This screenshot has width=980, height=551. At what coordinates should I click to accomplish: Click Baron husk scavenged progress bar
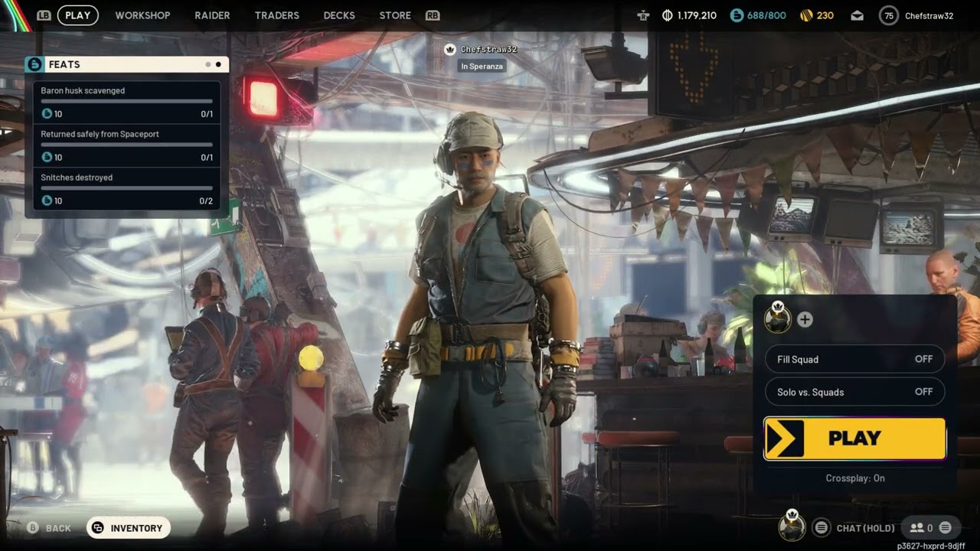pyautogui.click(x=127, y=101)
